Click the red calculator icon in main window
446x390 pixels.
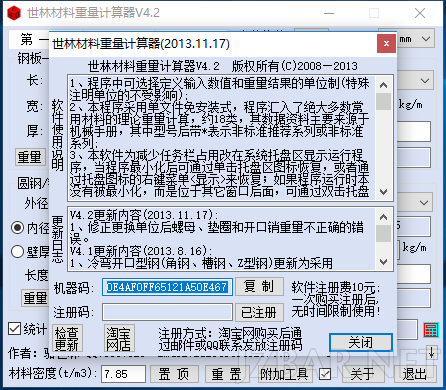(431, 330)
